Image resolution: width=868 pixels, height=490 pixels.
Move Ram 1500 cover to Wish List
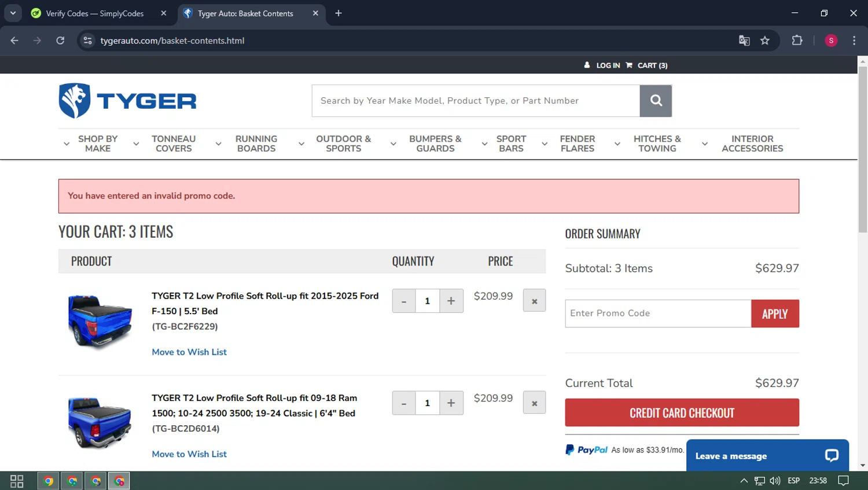point(189,454)
